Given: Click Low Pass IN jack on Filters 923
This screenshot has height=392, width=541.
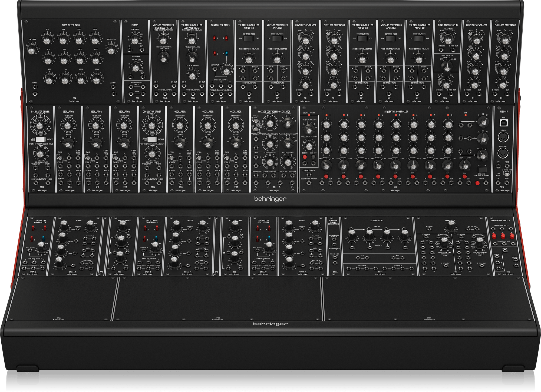Looking at the screenshot, I should coord(130,50).
